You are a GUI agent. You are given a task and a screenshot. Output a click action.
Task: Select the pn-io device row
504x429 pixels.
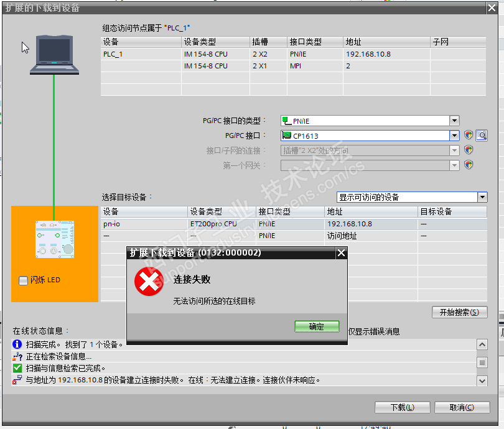tap(294, 224)
